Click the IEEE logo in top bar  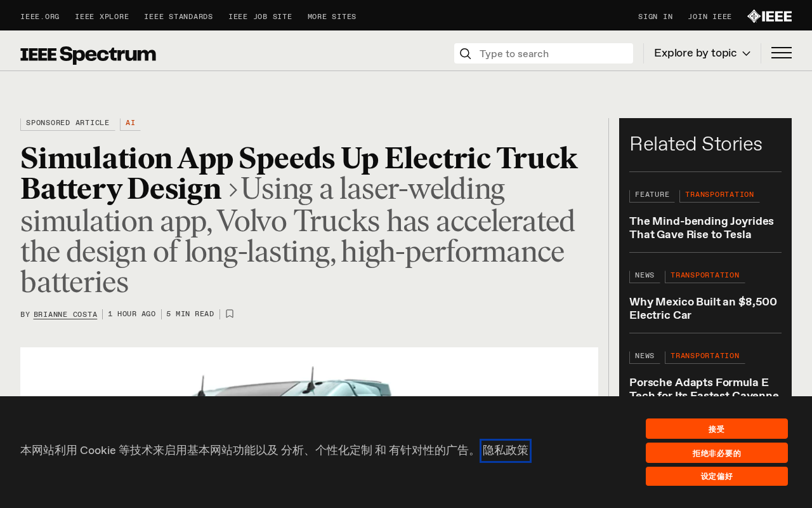pyautogui.click(x=769, y=17)
